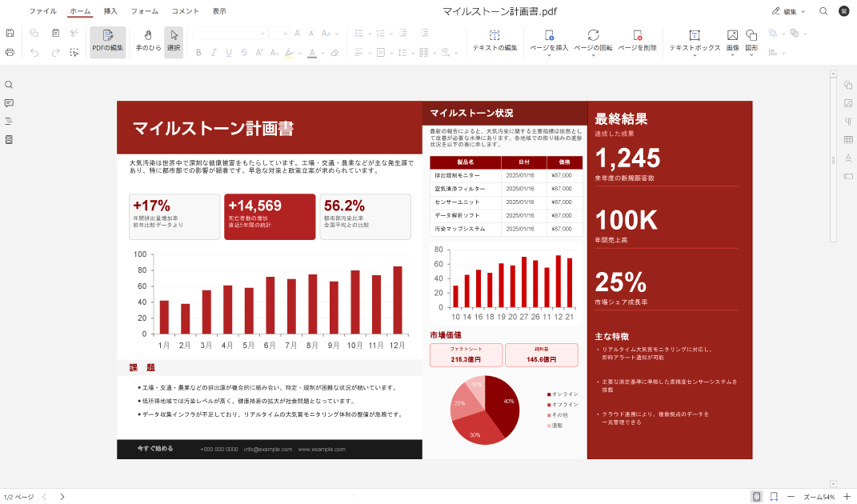Click the Print icon
The image size is (857, 504).
tap(10, 53)
